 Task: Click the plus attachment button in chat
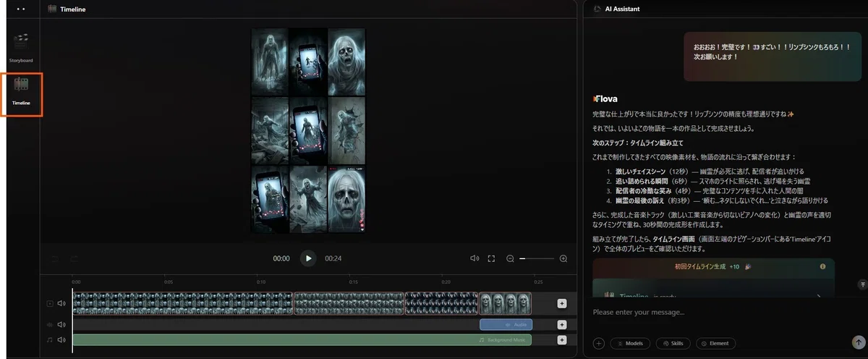pos(599,343)
